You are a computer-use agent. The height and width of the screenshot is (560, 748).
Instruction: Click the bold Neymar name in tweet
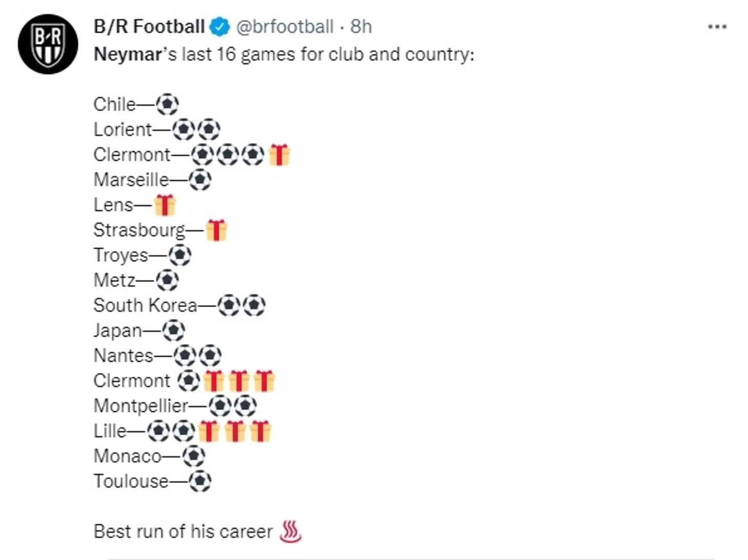(x=128, y=54)
